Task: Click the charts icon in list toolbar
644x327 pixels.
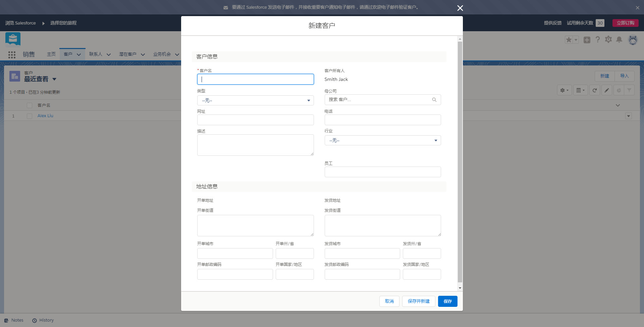Action: coord(619,90)
